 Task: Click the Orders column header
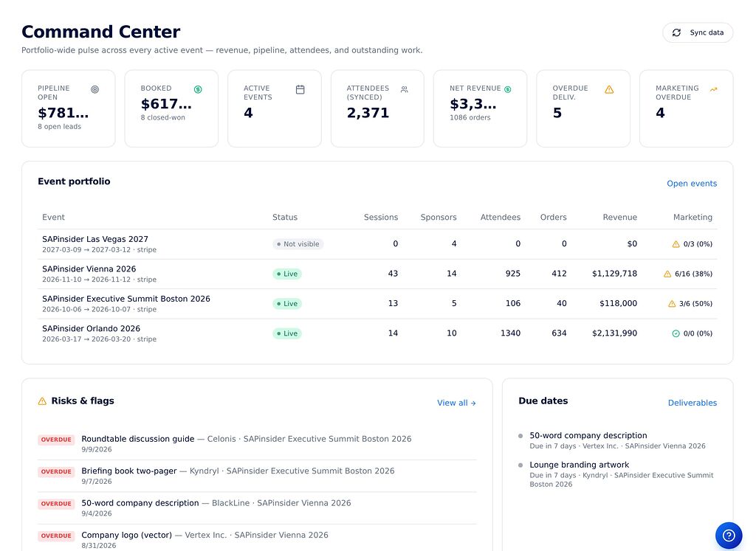point(553,217)
